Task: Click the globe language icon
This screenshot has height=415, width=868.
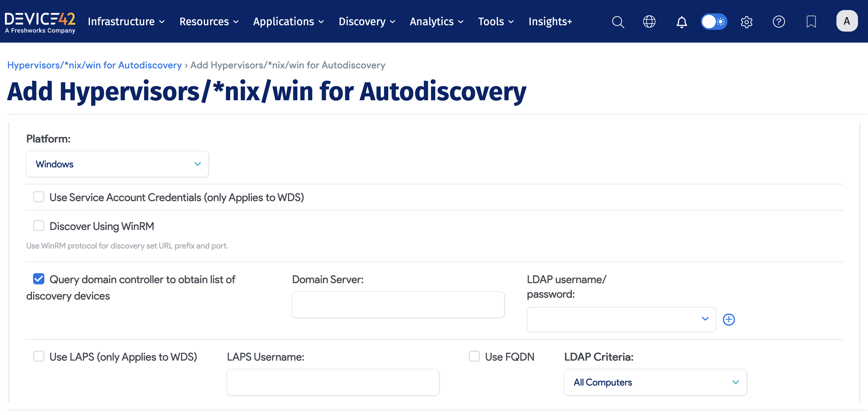Action: coord(649,22)
